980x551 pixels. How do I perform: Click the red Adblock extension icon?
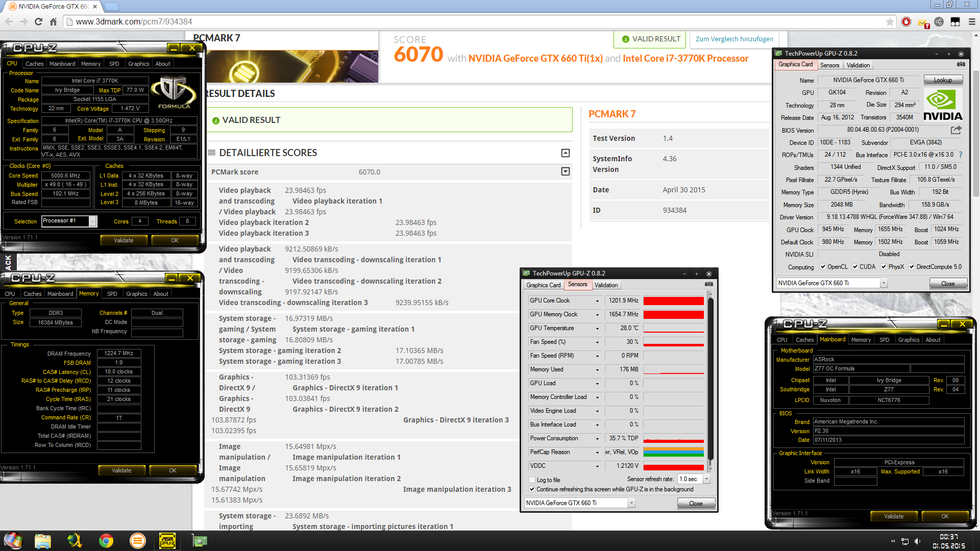point(906,21)
